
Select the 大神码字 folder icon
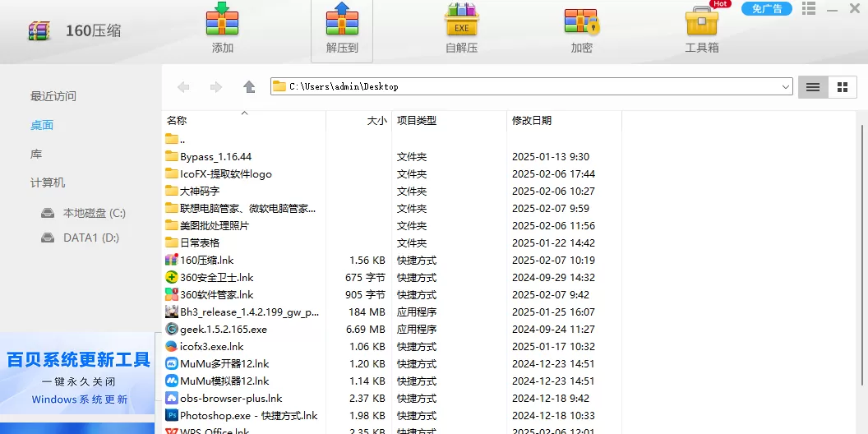(x=172, y=191)
